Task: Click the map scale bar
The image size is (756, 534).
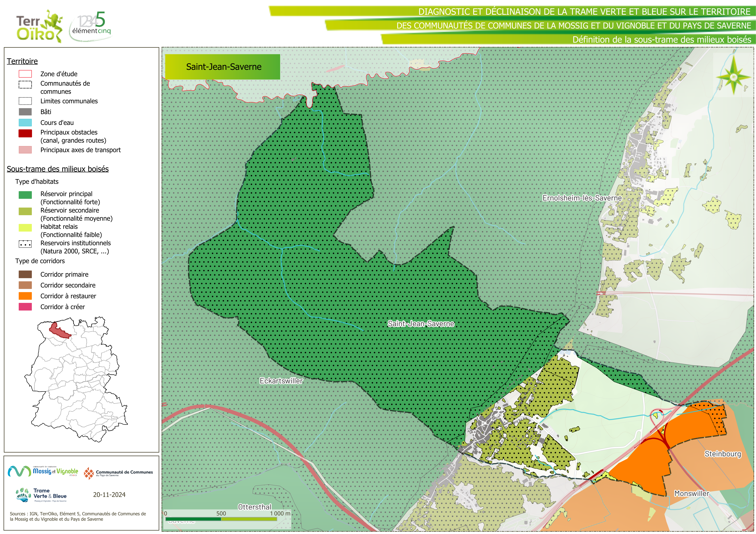Action: (x=221, y=519)
